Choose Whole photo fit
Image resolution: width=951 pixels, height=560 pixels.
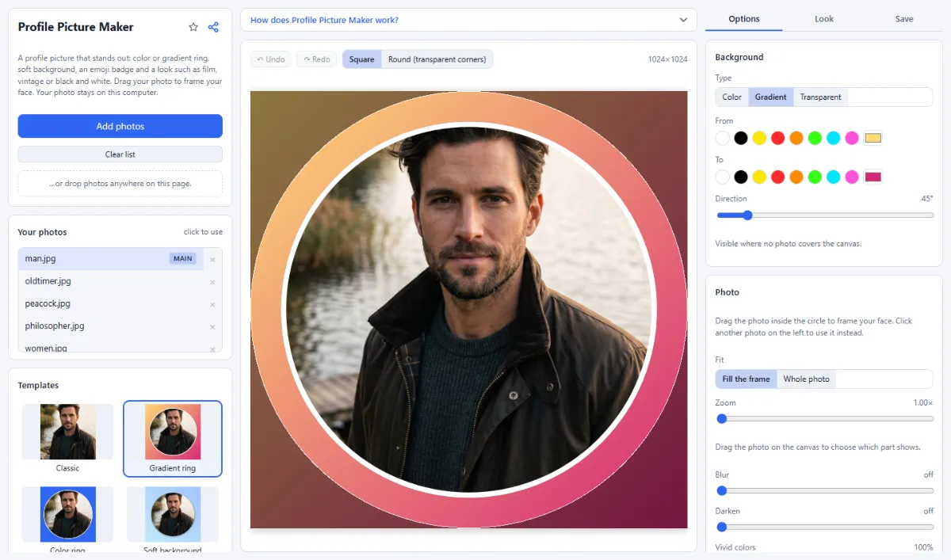click(x=806, y=379)
